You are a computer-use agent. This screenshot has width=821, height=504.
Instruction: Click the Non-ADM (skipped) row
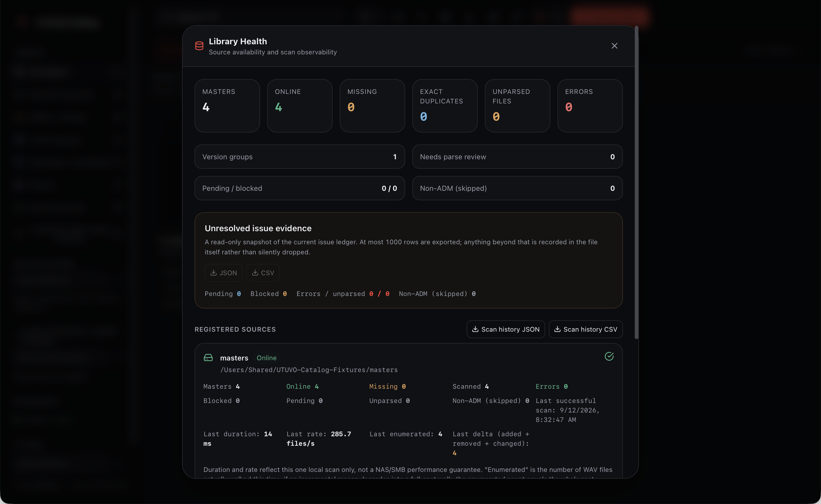click(517, 188)
